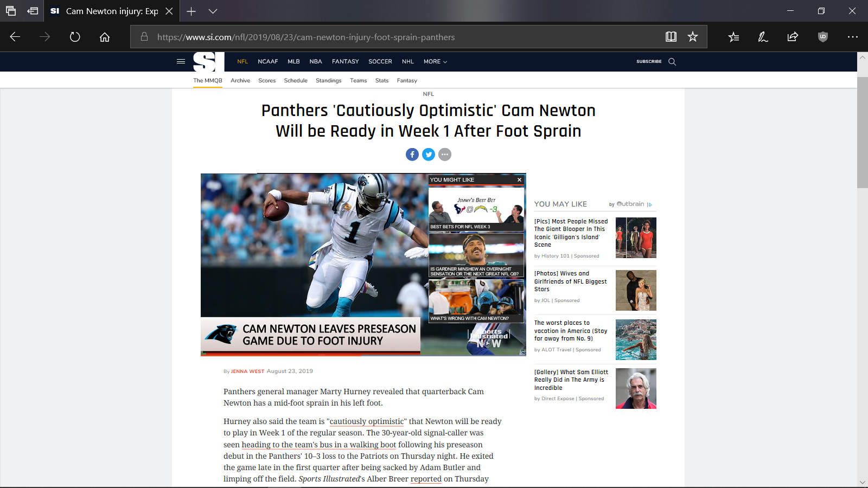Share article on Facebook

coord(412,155)
